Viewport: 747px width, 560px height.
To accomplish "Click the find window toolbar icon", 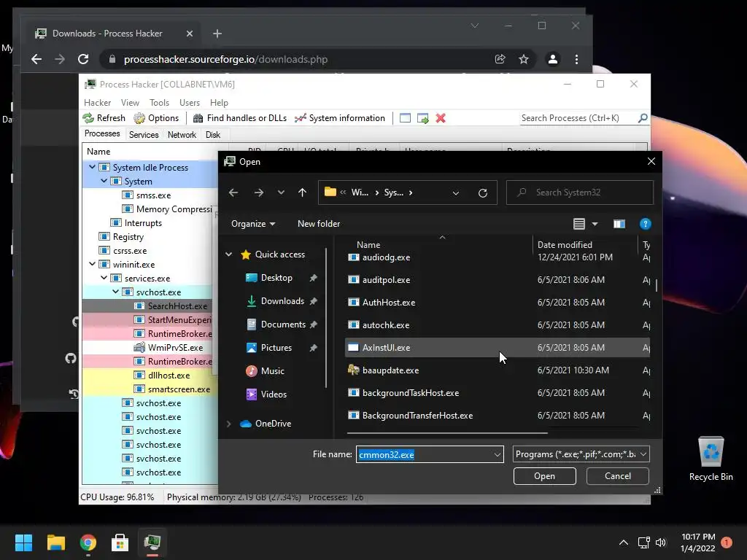I will pos(405,118).
